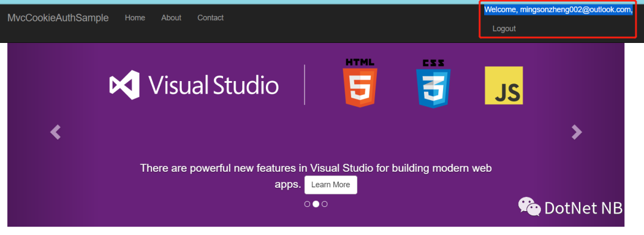Click the WeChat bubbles watermark icon
The width and height of the screenshot is (644, 235).
tap(529, 206)
